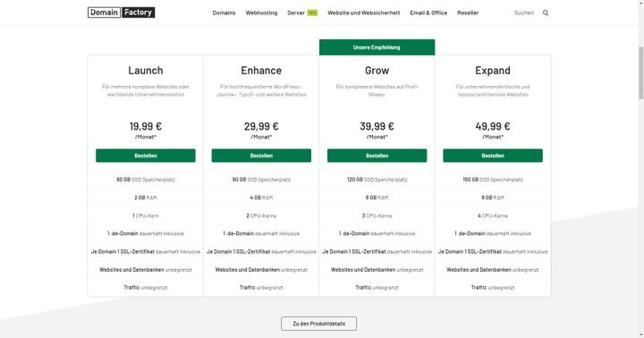Click the search magnifier icon
The image size is (644, 338).
[546, 13]
